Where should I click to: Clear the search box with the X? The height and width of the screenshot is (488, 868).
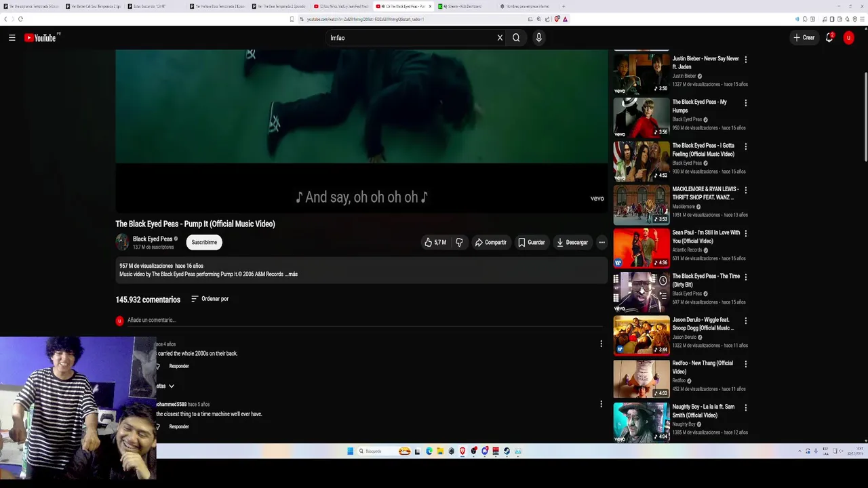500,38
